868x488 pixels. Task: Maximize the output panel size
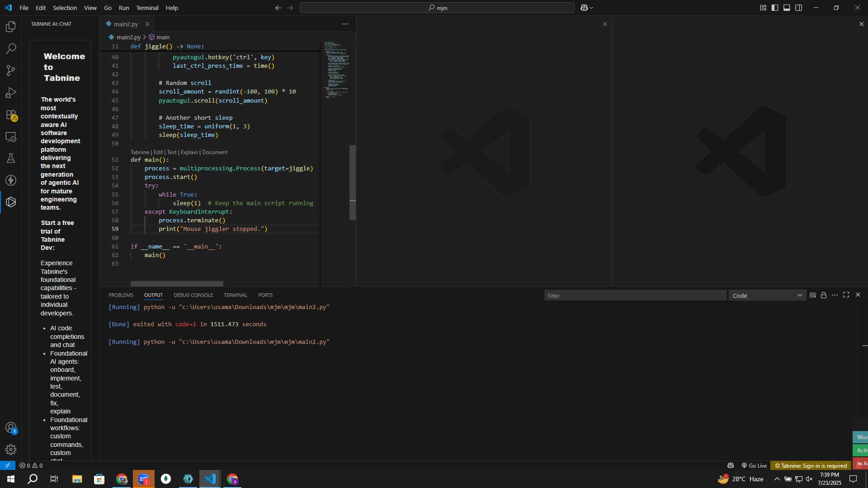tap(846, 295)
